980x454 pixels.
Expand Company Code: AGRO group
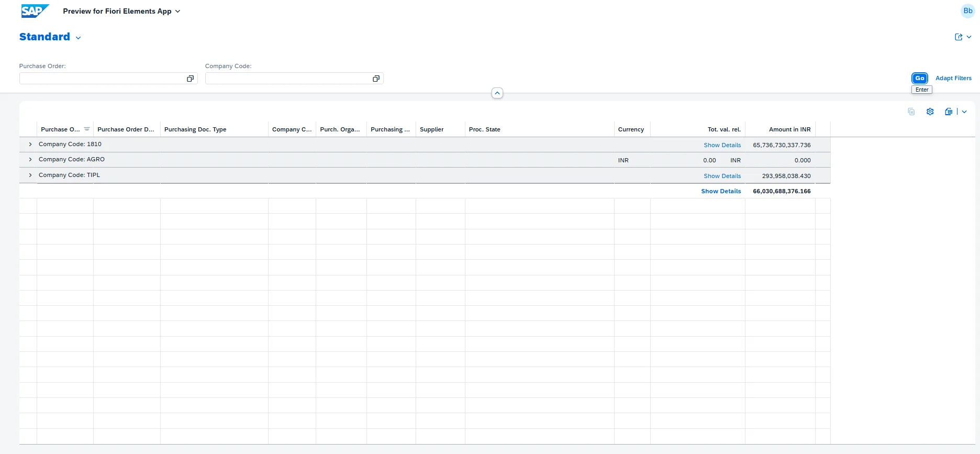click(x=30, y=160)
